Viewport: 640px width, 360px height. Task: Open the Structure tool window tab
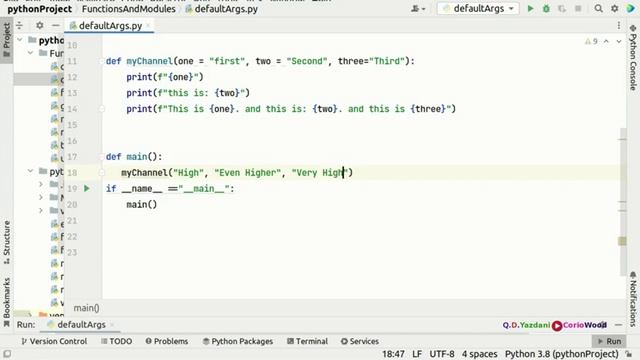[x=7, y=242]
